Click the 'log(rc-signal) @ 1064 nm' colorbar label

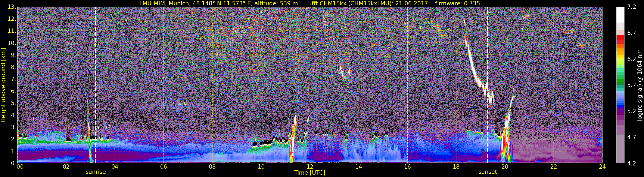coord(640,85)
